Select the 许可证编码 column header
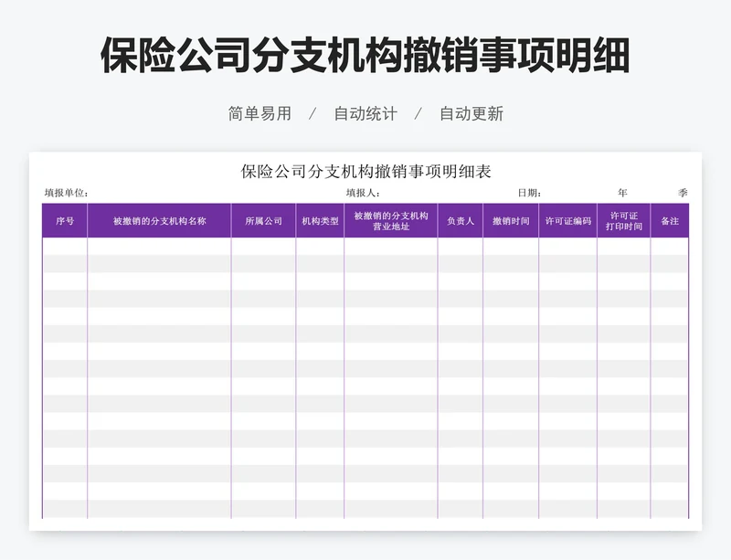731x560 pixels. coord(567,221)
